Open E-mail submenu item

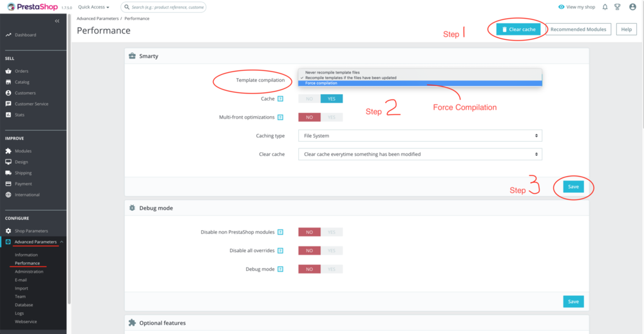[21, 280]
